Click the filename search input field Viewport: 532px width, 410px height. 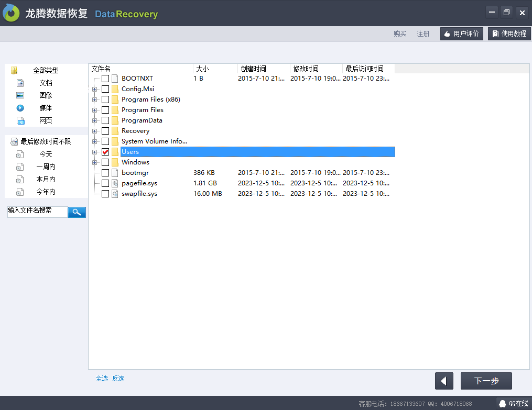[x=37, y=212]
